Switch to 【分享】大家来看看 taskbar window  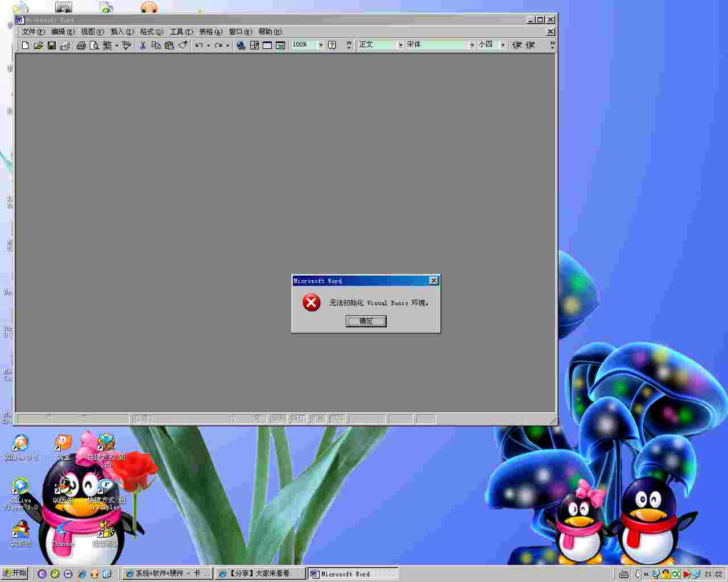[x=260, y=574]
